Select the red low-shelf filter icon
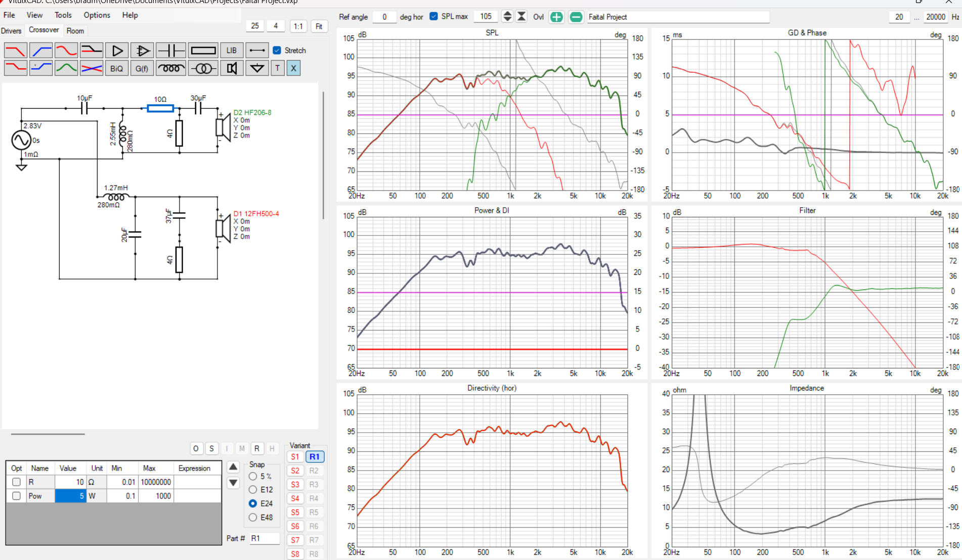This screenshot has width=962, height=560. pos(15,68)
